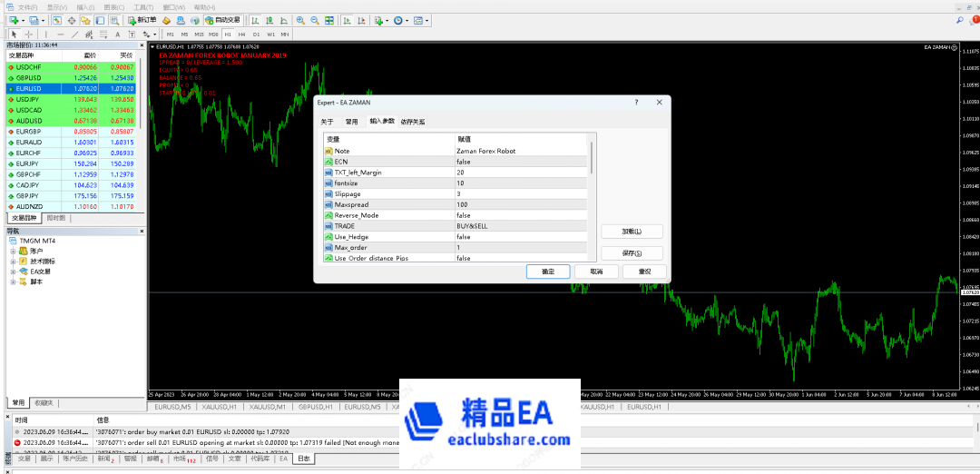980x474 pixels.
Task: Select the H4 timeframe button
Action: coord(241,35)
